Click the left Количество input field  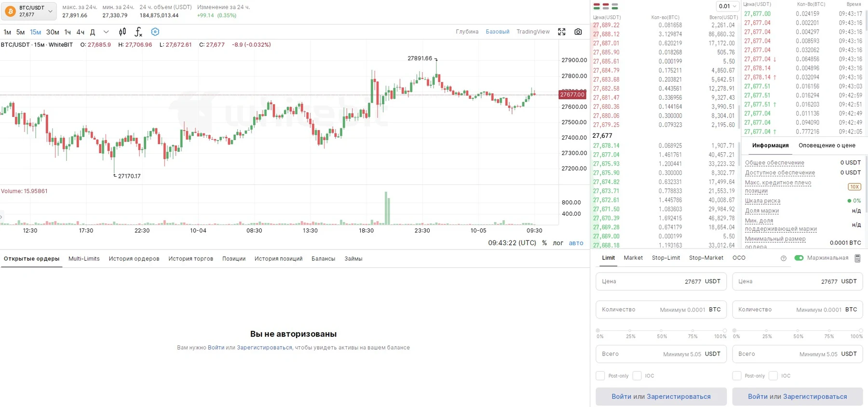pyautogui.click(x=661, y=310)
